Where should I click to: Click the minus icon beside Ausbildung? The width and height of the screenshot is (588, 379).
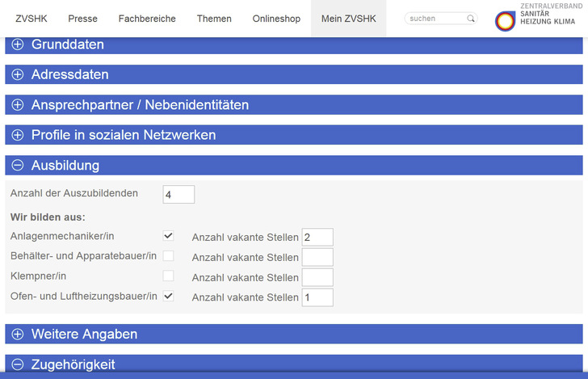pos(18,165)
